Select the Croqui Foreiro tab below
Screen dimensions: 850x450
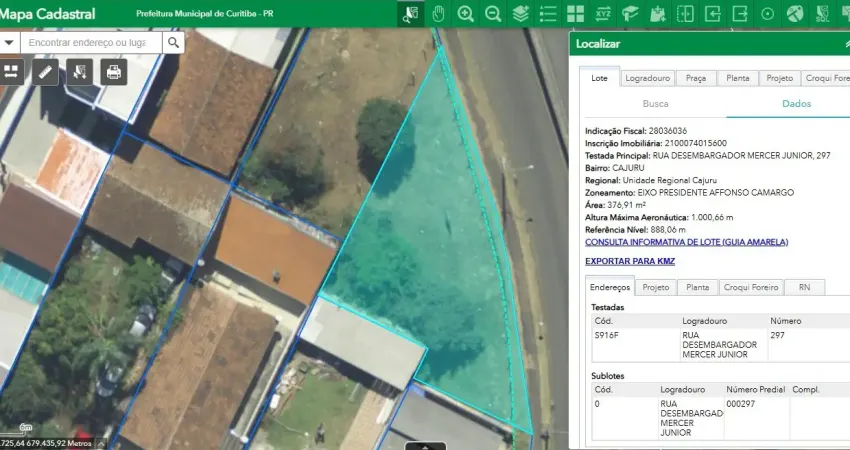750,287
